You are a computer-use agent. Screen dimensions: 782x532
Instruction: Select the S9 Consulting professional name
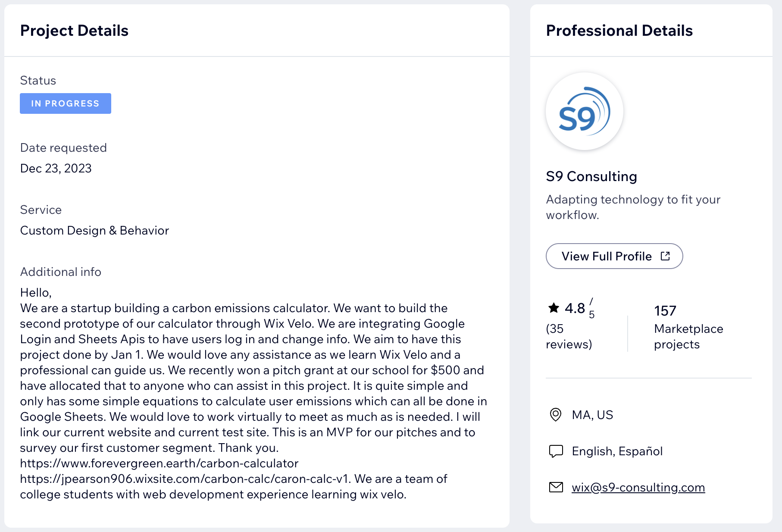pos(591,176)
